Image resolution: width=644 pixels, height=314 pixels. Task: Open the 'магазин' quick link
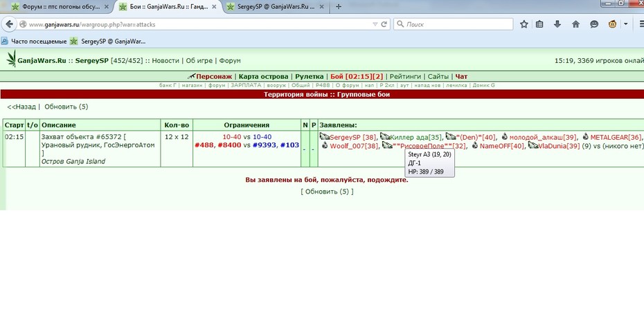pos(193,85)
